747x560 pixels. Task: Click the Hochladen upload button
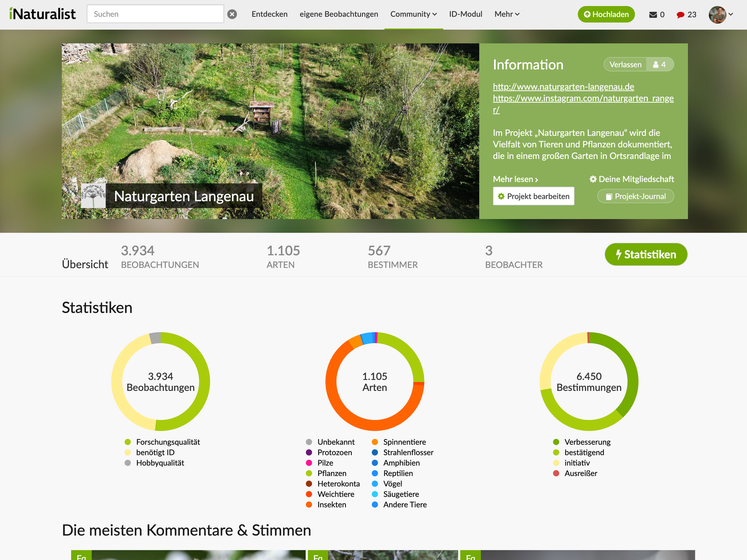point(606,14)
